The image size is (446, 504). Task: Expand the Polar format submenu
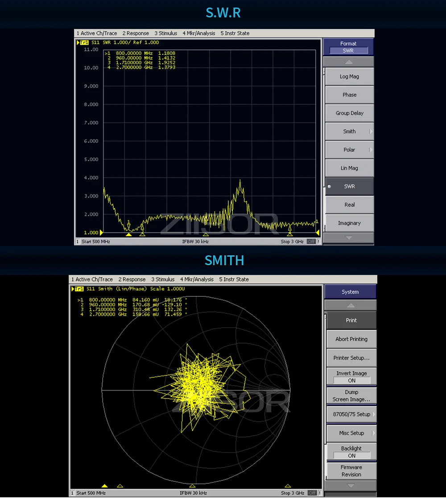coord(350,150)
